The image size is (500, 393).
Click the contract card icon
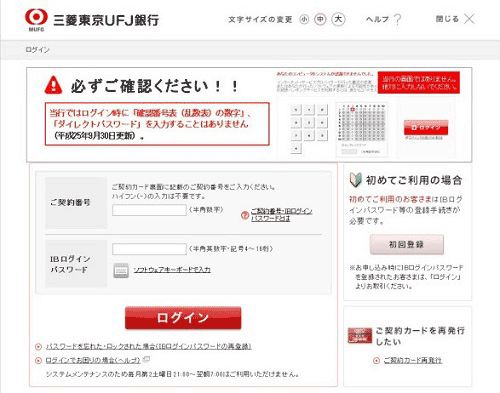click(x=360, y=336)
